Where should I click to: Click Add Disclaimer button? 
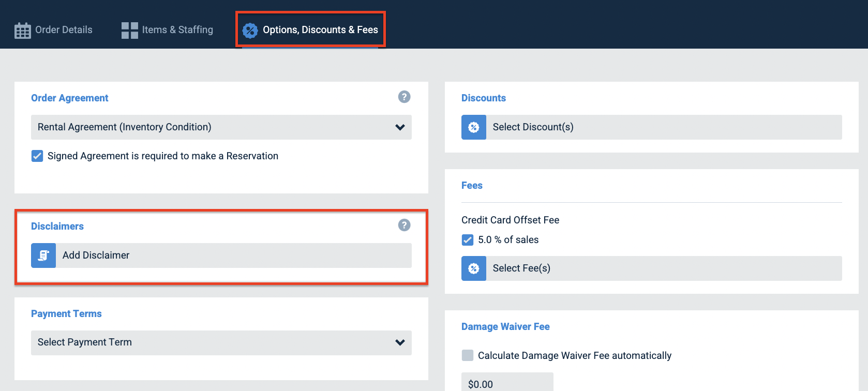point(221,255)
